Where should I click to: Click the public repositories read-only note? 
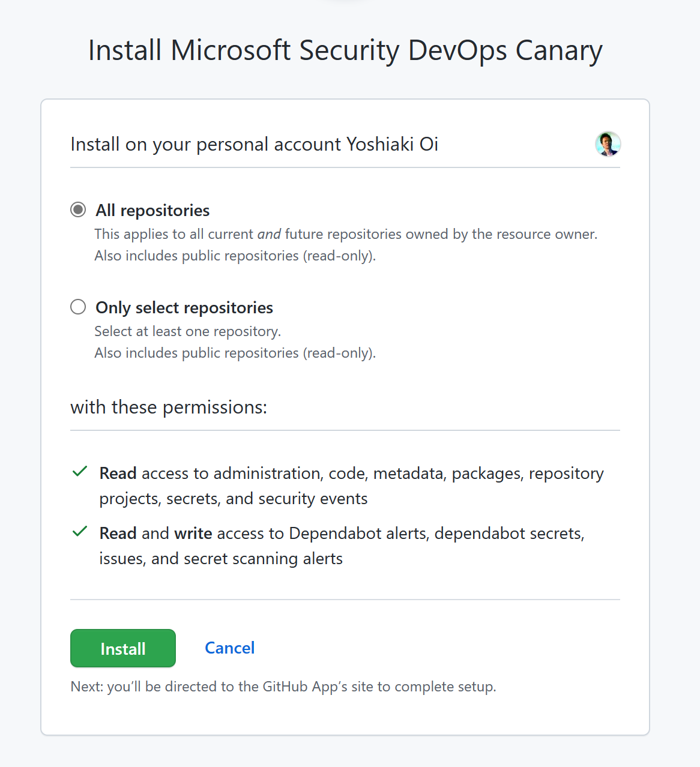(x=235, y=255)
